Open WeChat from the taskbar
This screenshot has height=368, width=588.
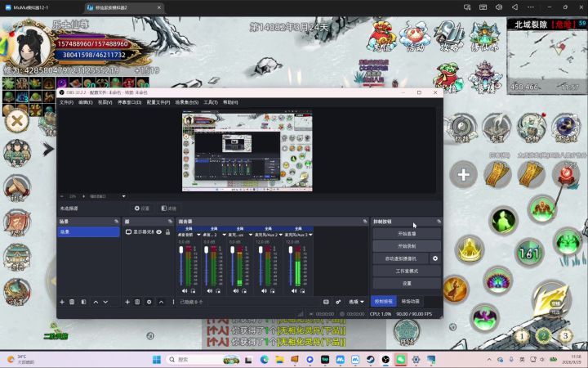pos(400,360)
